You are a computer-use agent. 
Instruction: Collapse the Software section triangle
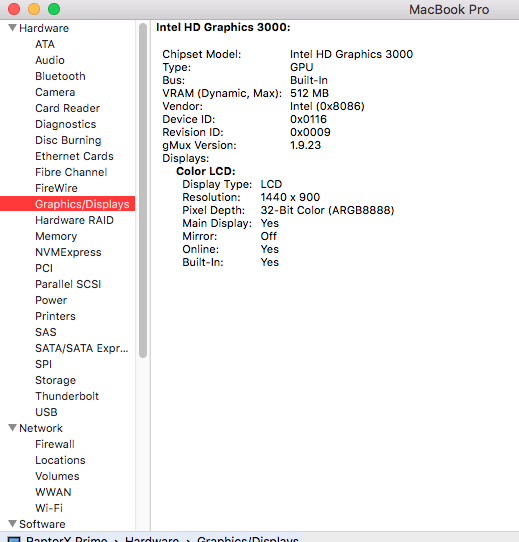[13, 524]
